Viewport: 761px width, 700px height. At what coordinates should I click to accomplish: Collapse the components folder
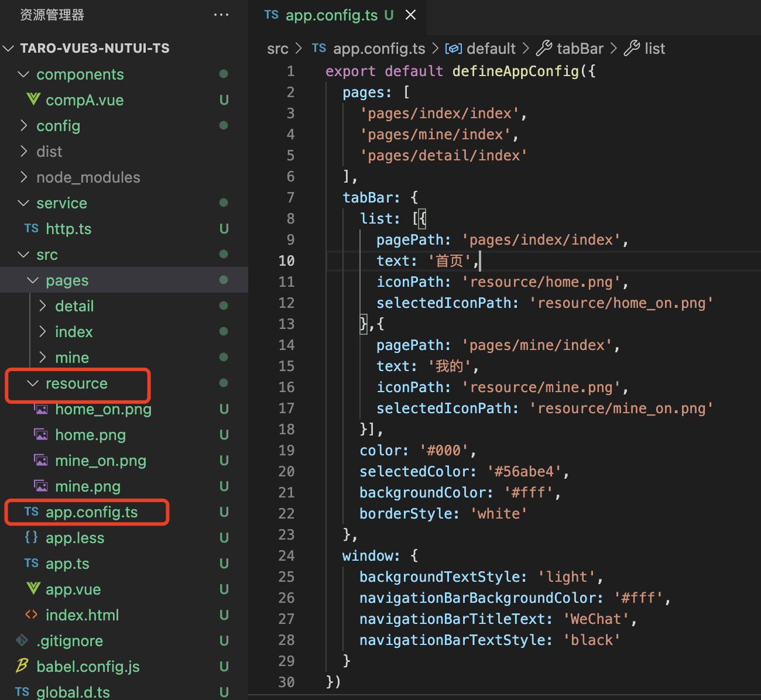tap(23, 74)
